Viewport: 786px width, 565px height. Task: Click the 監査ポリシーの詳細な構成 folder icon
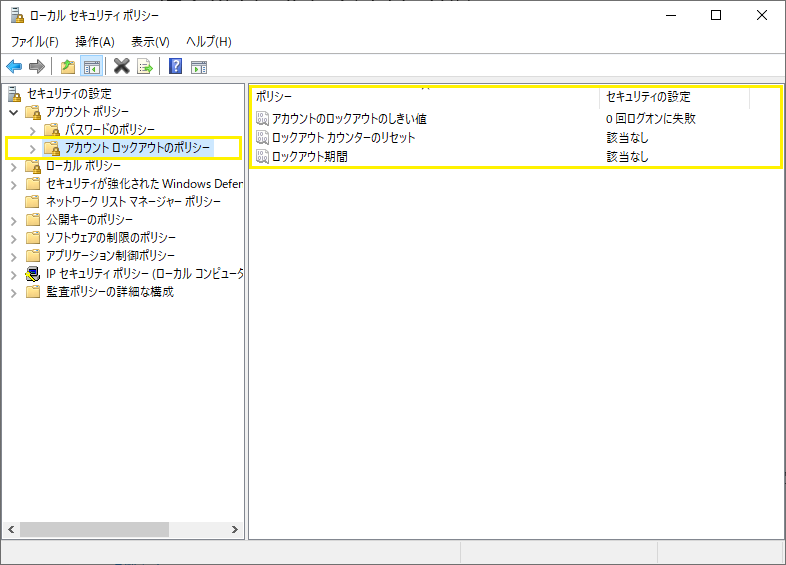coord(33,292)
